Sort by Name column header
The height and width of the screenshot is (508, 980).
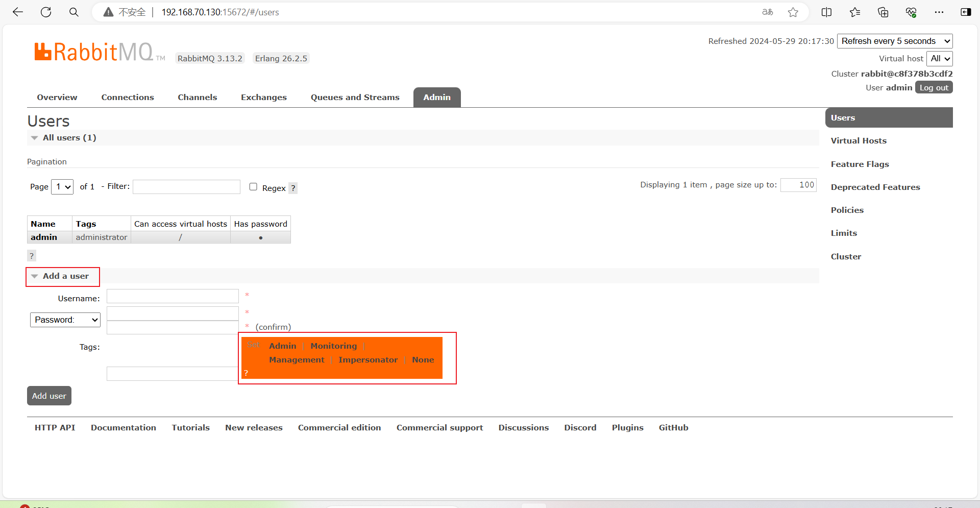coord(43,224)
